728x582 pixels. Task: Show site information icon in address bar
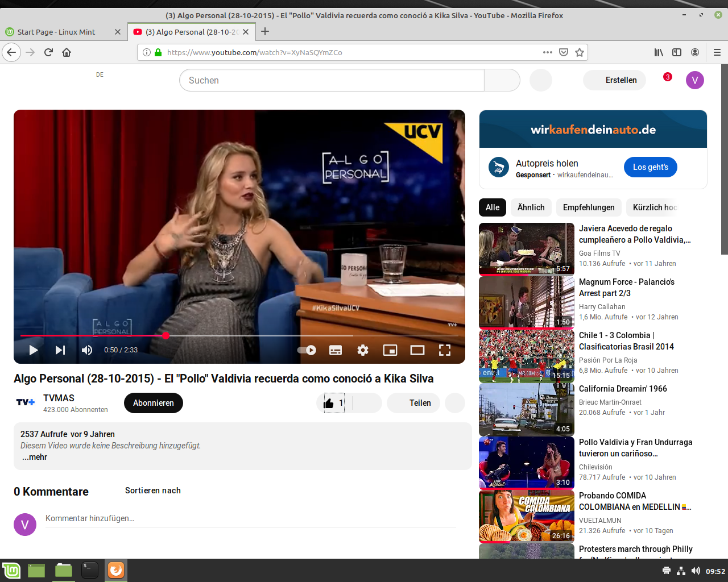147,52
